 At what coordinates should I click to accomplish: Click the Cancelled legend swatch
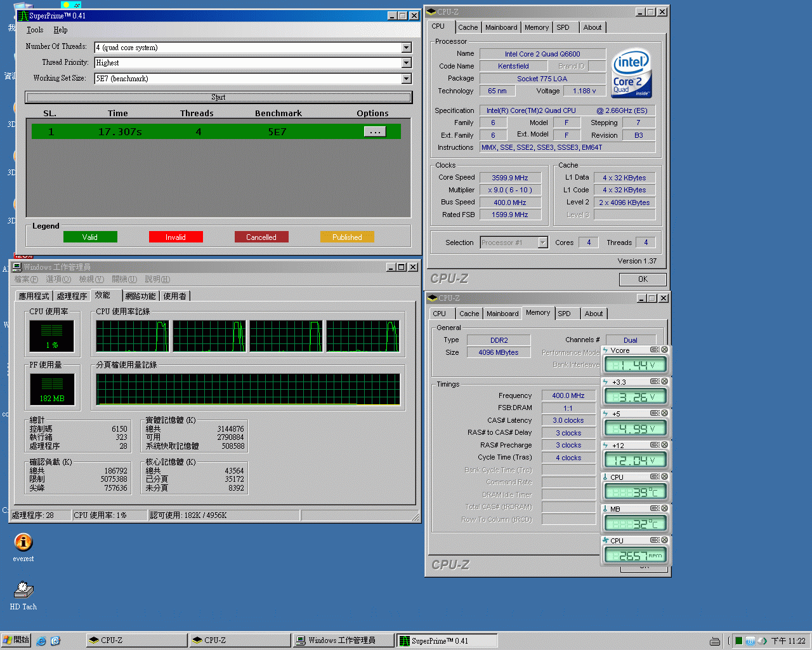tap(261, 237)
